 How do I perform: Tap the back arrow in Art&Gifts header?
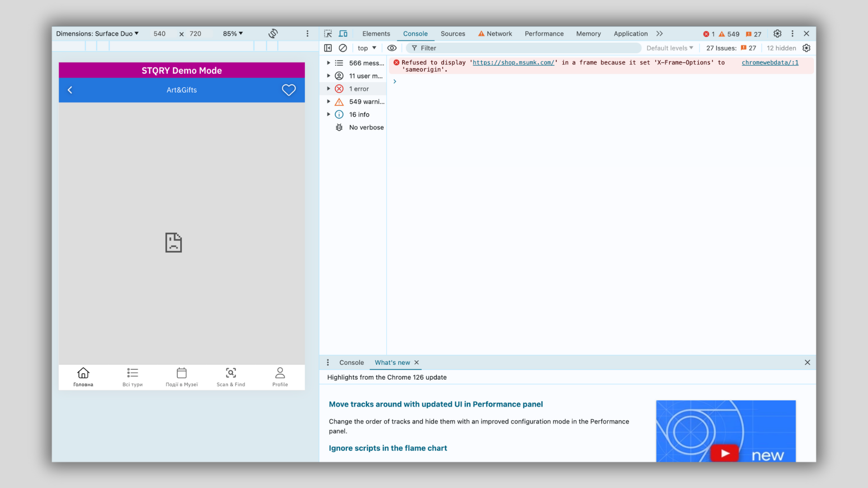tap(70, 90)
